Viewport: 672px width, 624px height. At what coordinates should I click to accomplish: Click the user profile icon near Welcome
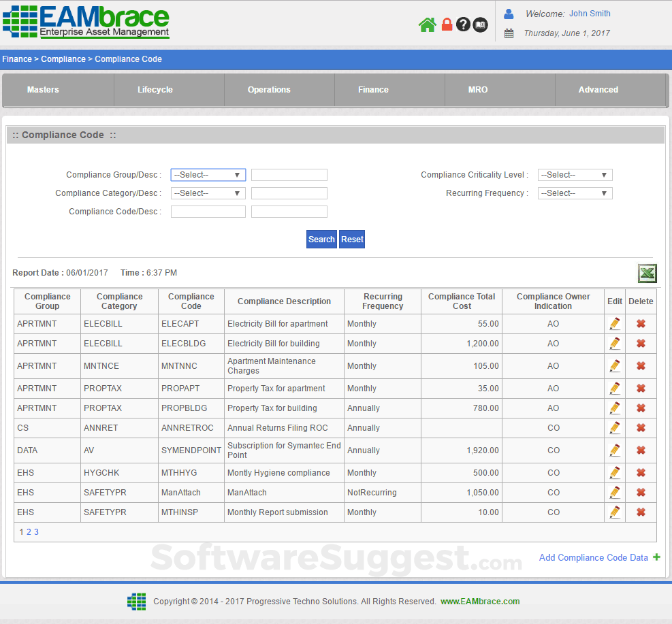tap(509, 13)
